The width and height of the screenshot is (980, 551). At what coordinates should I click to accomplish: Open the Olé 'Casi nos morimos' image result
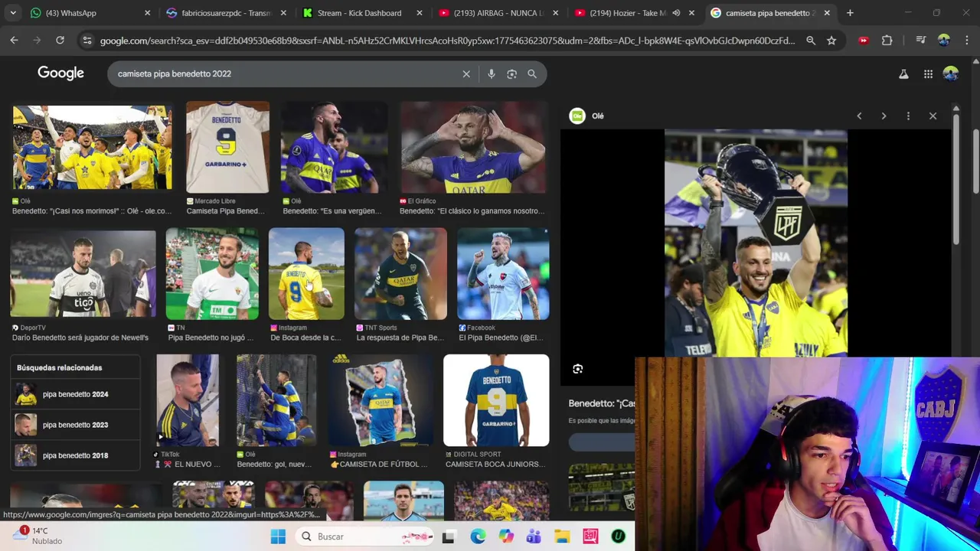click(x=92, y=147)
